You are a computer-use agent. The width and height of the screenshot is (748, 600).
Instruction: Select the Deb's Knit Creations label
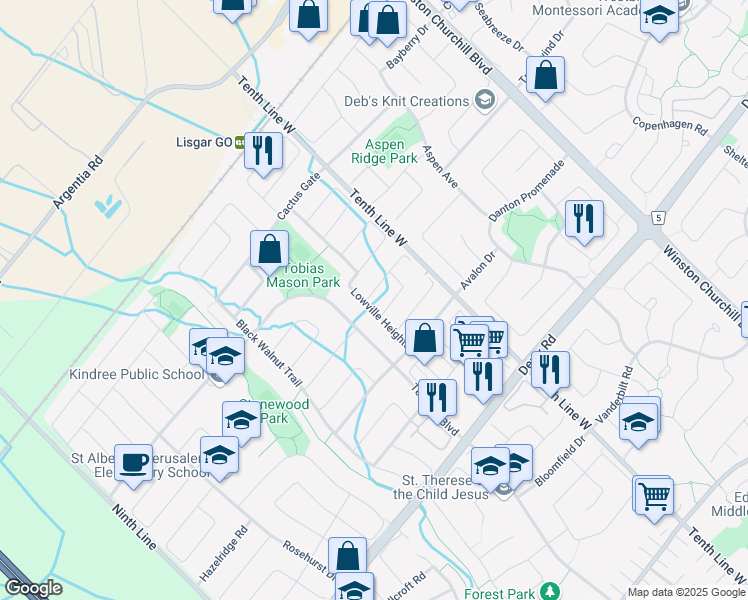click(x=407, y=101)
